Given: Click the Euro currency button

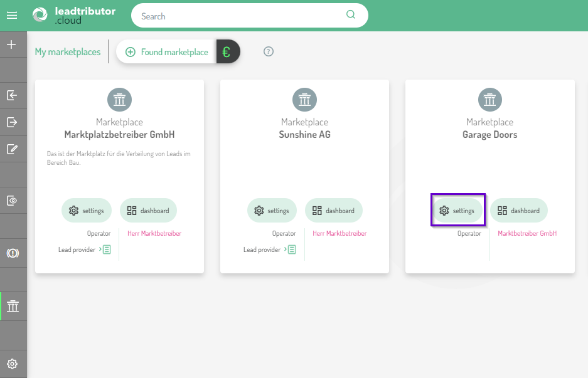Looking at the screenshot, I should click(227, 52).
